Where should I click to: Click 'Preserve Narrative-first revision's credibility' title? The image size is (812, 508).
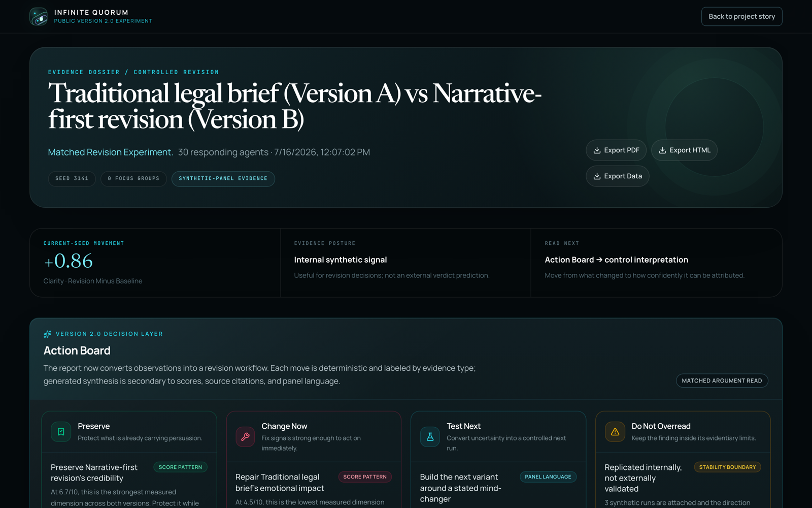coord(94,472)
